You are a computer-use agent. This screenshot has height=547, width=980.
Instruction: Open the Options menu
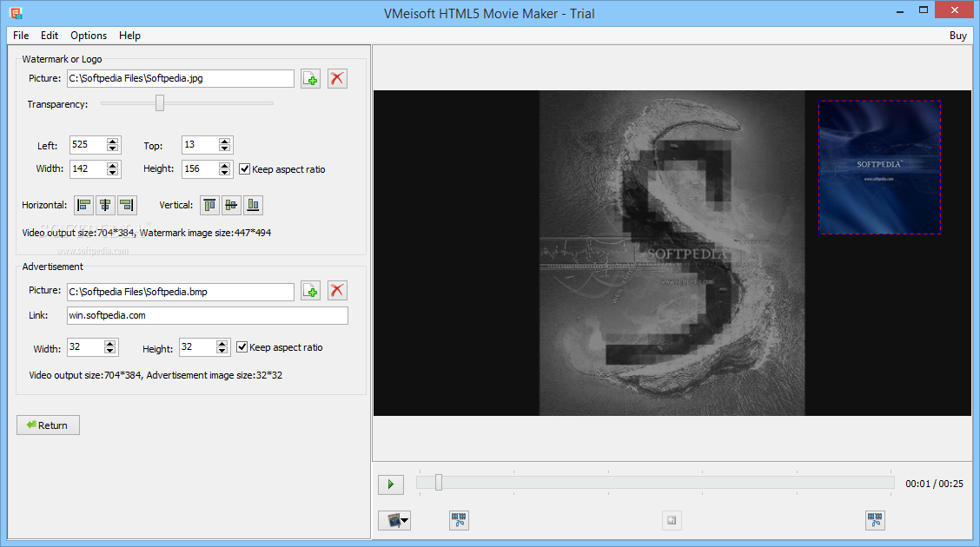tap(88, 36)
